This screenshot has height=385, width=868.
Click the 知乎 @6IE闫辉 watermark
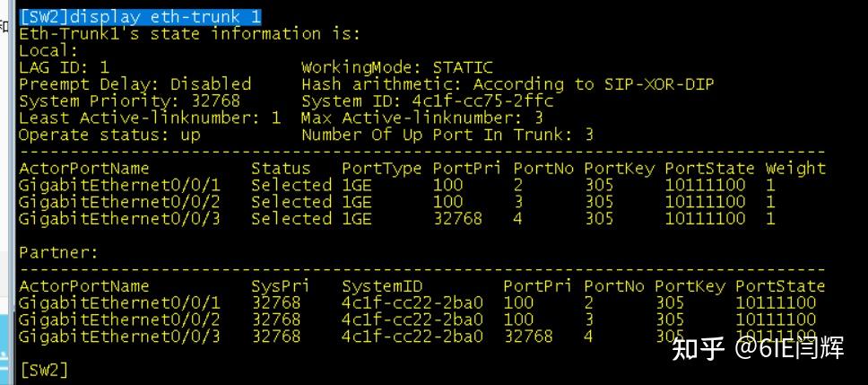click(758, 348)
